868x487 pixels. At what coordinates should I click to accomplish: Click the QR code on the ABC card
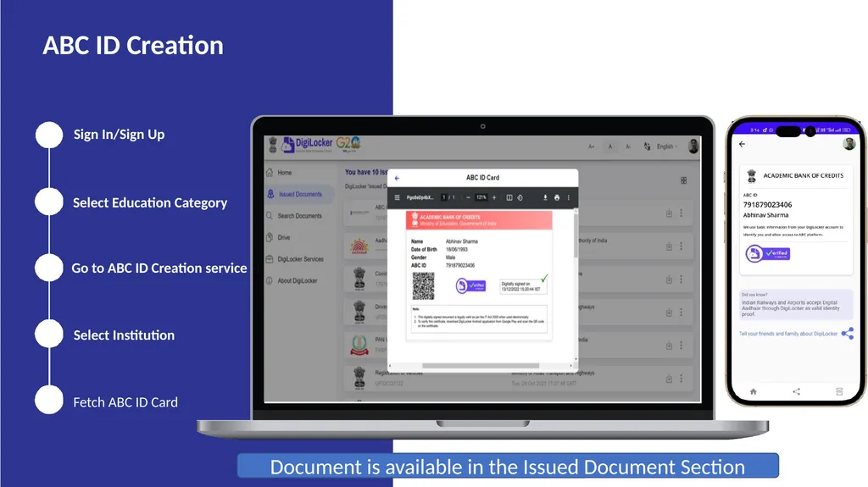pos(424,285)
